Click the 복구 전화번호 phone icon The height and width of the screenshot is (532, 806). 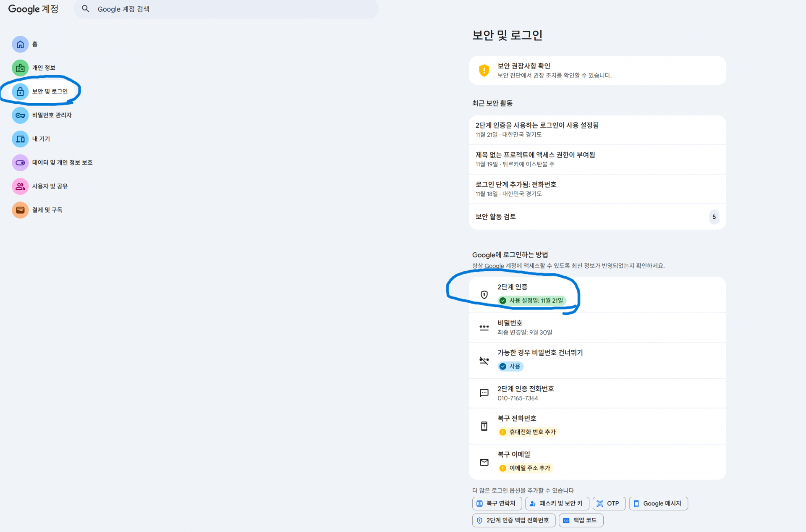tap(484, 426)
